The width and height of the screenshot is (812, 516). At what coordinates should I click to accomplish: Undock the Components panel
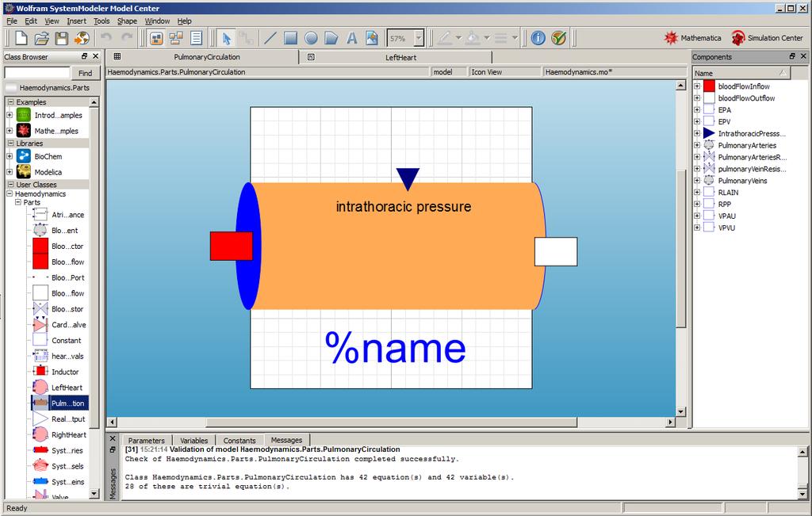792,56
